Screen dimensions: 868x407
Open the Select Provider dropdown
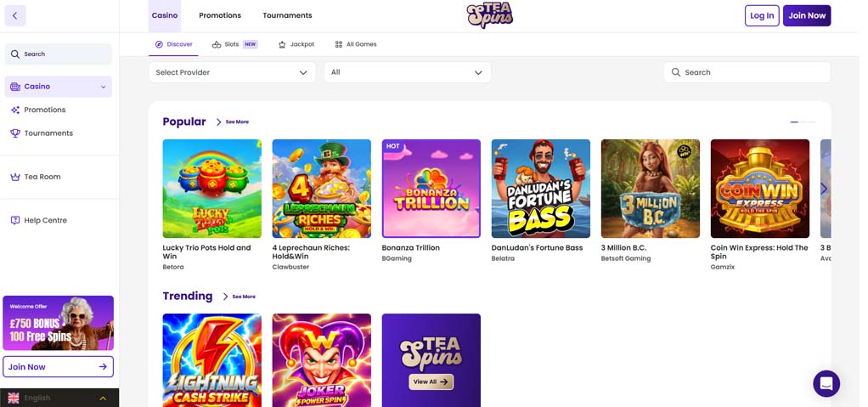(232, 72)
